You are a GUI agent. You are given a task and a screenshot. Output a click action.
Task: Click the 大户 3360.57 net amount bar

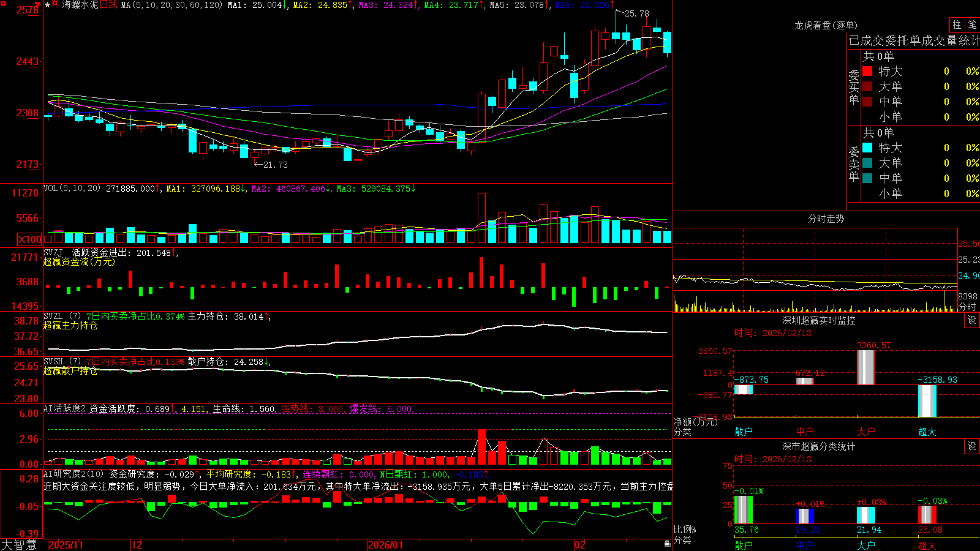(x=866, y=367)
